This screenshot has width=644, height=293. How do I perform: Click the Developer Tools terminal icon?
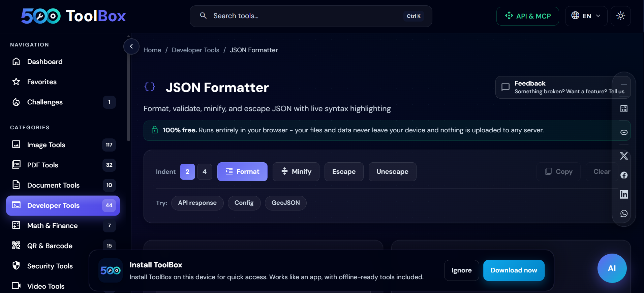coord(16,205)
